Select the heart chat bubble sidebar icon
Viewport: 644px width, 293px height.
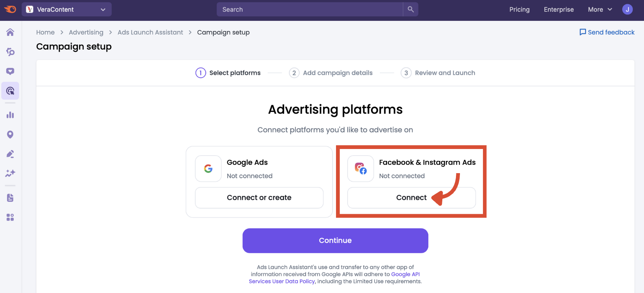pyautogui.click(x=10, y=71)
